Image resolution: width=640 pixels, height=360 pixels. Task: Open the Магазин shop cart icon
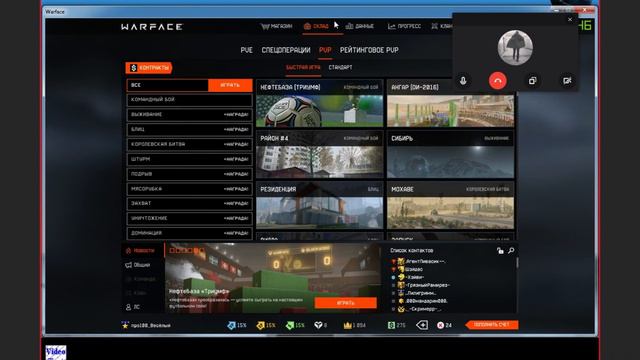coord(265,27)
